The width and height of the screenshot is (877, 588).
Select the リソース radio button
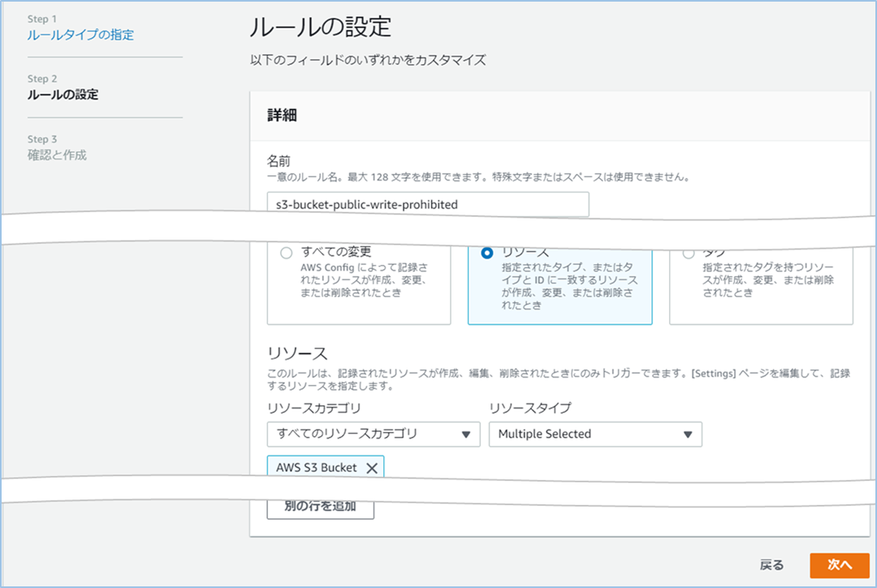[487, 253]
